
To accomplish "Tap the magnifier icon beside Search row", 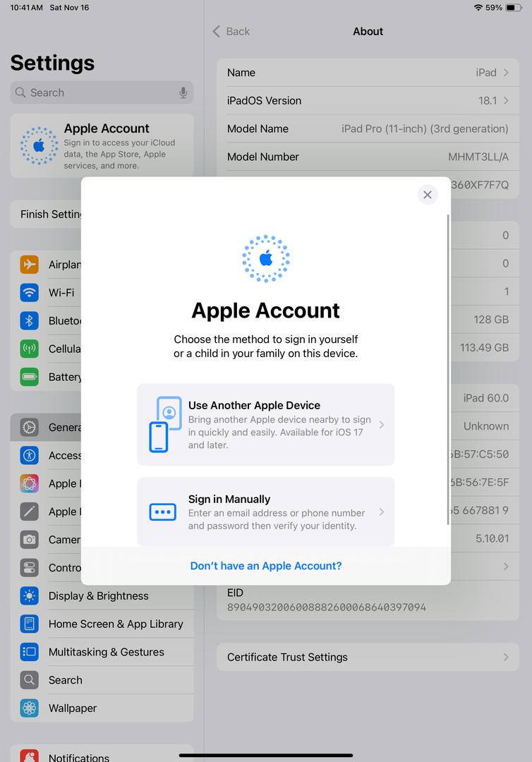I will pyautogui.click(x=29, y=680).
